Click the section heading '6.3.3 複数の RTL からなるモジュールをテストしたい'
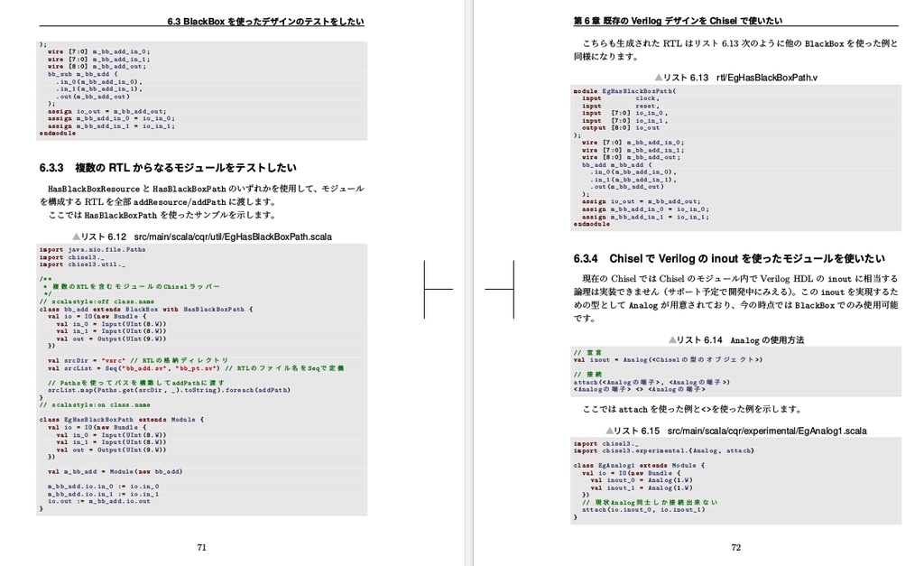 168,168
